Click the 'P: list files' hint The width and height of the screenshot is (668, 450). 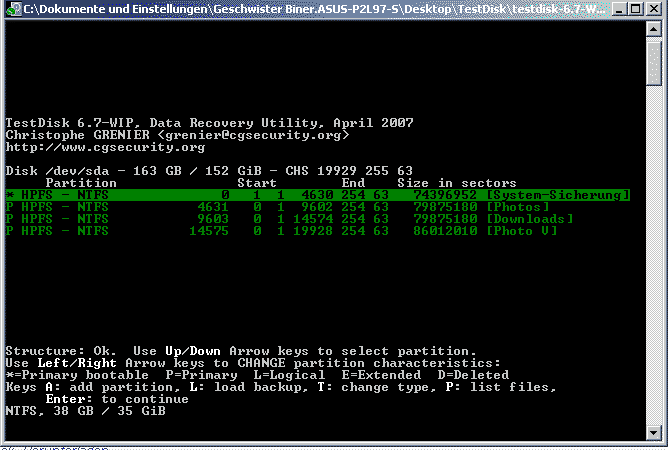point(501,387)
